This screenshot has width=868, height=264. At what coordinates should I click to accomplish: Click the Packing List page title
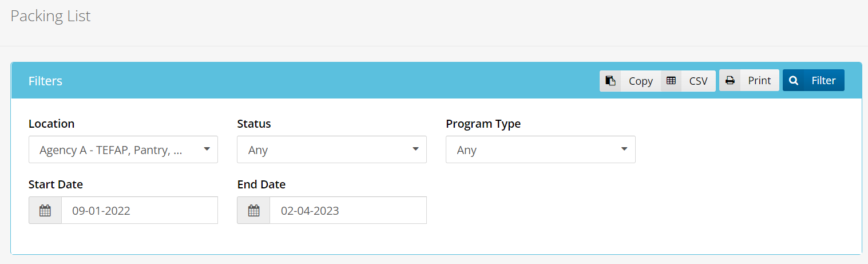click(50, 16)
